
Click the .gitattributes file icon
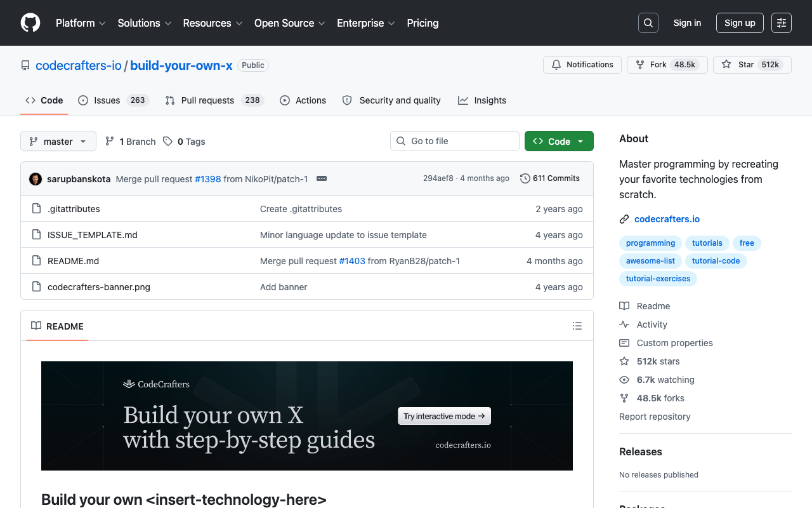36,209
